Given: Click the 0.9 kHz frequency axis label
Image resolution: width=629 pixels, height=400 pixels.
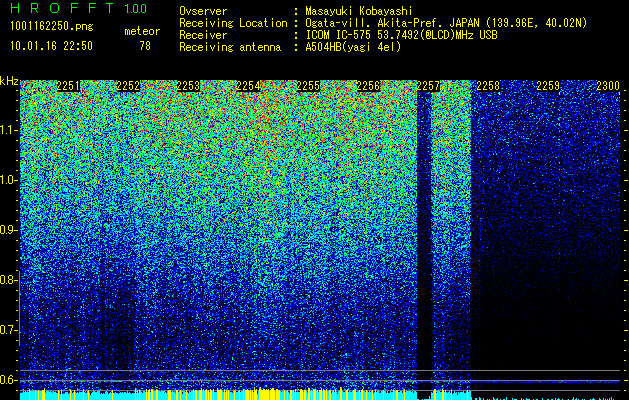Looking at the screenshot, I should pos(8,230).
